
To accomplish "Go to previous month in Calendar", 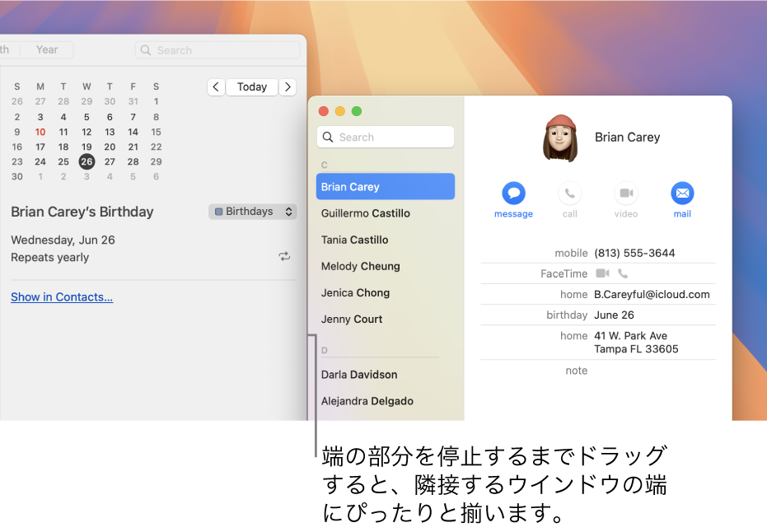I will pyautogui.click(x=216, y=87).
